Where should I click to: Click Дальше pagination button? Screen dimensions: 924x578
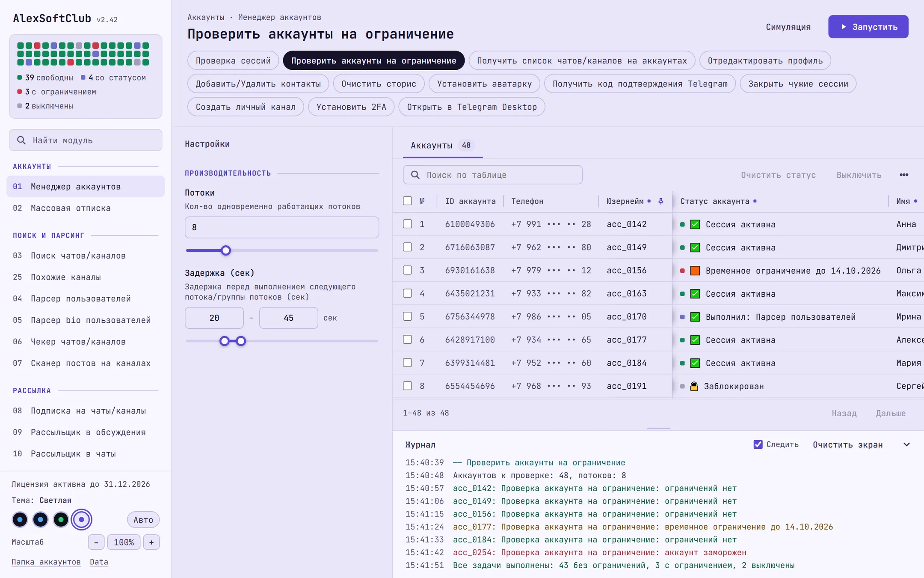891,414
